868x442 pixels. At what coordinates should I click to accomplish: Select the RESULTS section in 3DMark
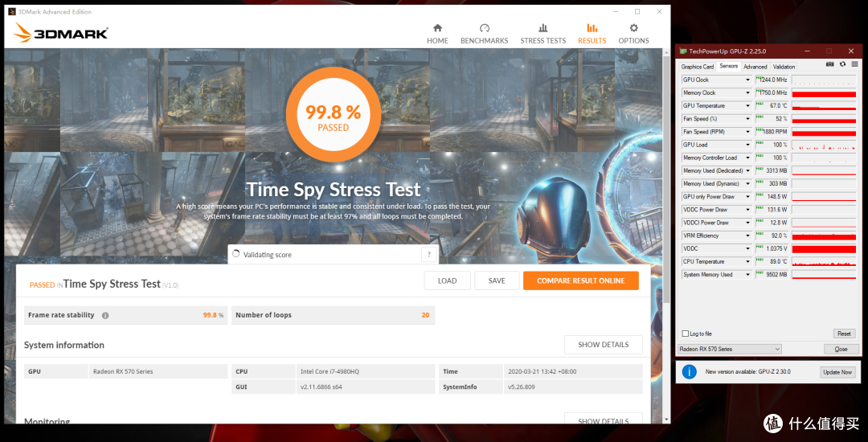point(592,34)
